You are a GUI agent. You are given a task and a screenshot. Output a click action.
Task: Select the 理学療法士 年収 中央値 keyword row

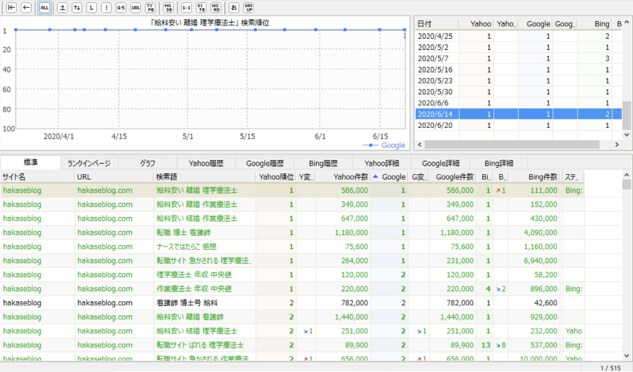pyautogui.click(x=292, y=275)
